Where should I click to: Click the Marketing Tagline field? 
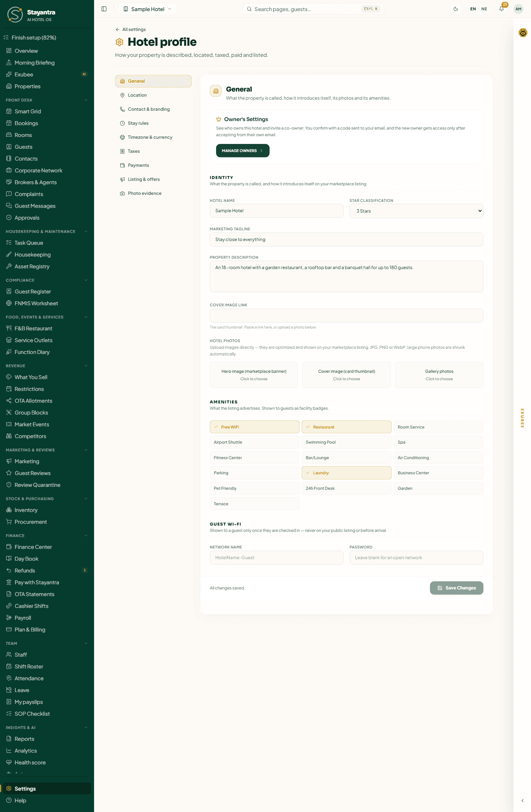(x=346, y=240)
